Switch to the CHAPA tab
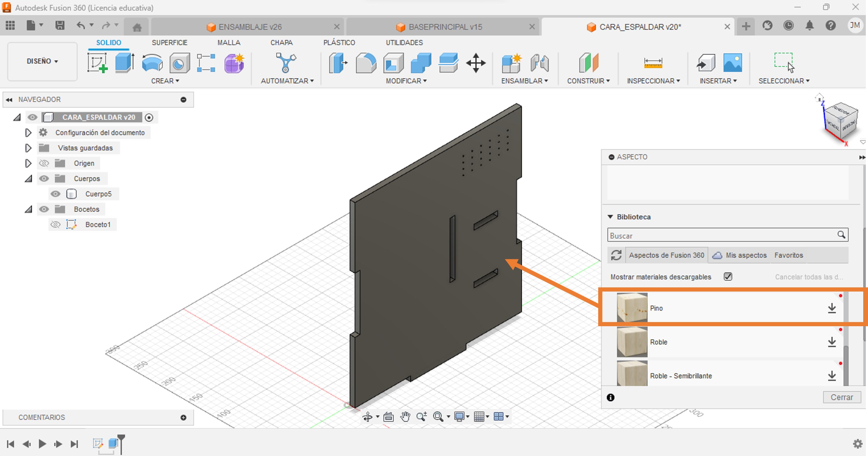The image size is (868, 456). 281,43
